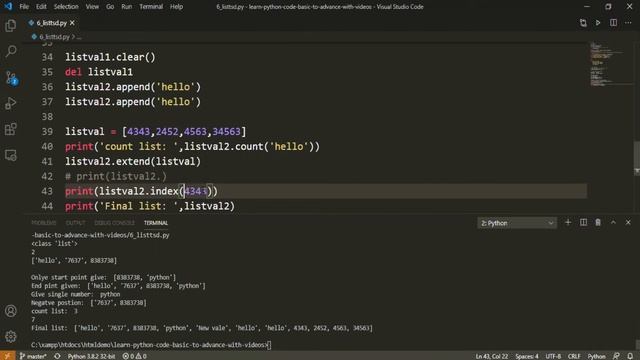Click the remote window indicator in status bar
The image size is (640, 360).
tap(7, 356)
